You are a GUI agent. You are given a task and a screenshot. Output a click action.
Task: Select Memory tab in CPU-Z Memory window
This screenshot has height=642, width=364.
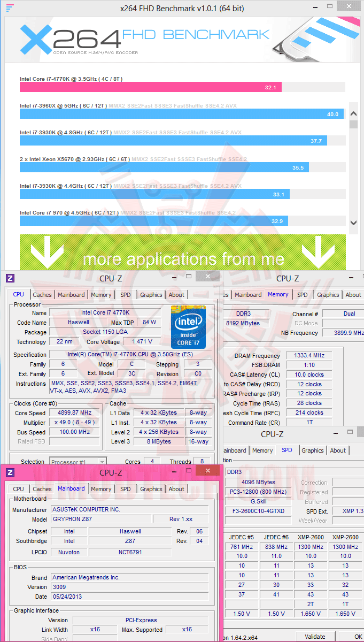[x=278, y=294]
